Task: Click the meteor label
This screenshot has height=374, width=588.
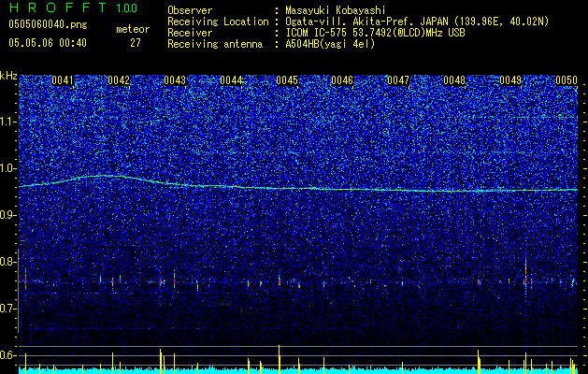Action: [x=133, y=29]
